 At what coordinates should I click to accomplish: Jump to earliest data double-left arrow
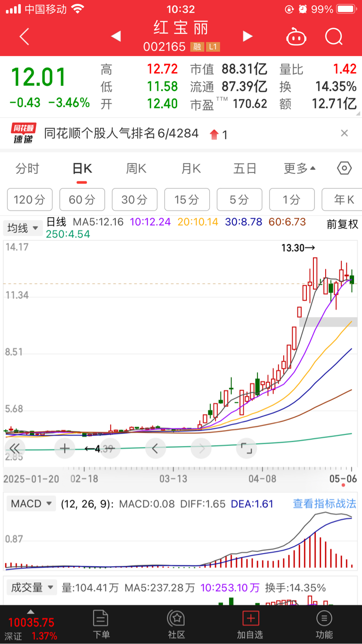point(15,448)
